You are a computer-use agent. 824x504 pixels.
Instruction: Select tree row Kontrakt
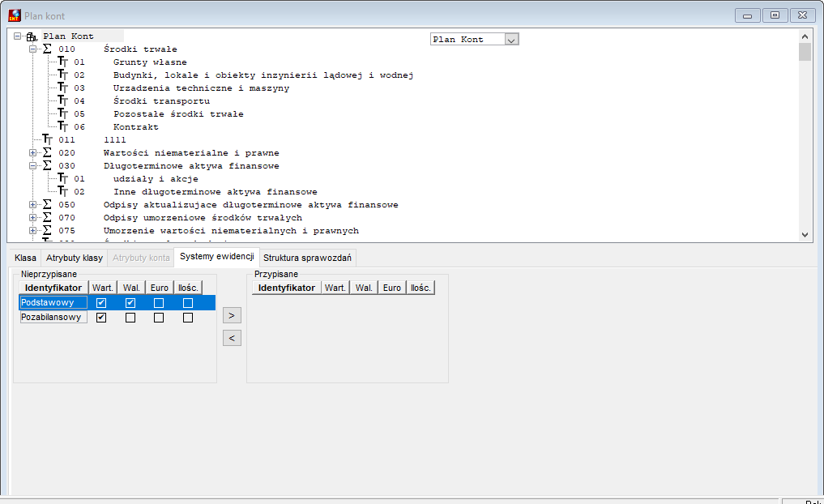[135, 126]
